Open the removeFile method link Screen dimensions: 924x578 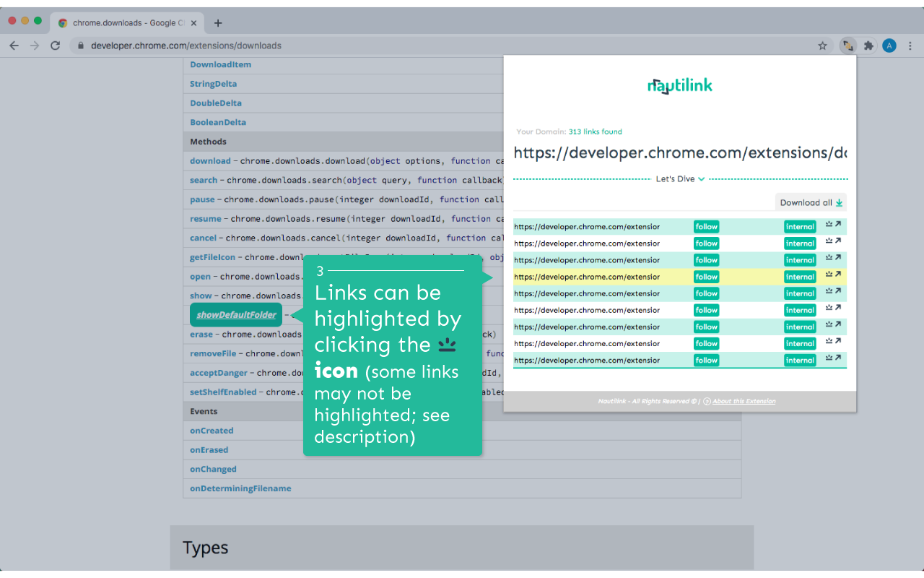point(213,353)
